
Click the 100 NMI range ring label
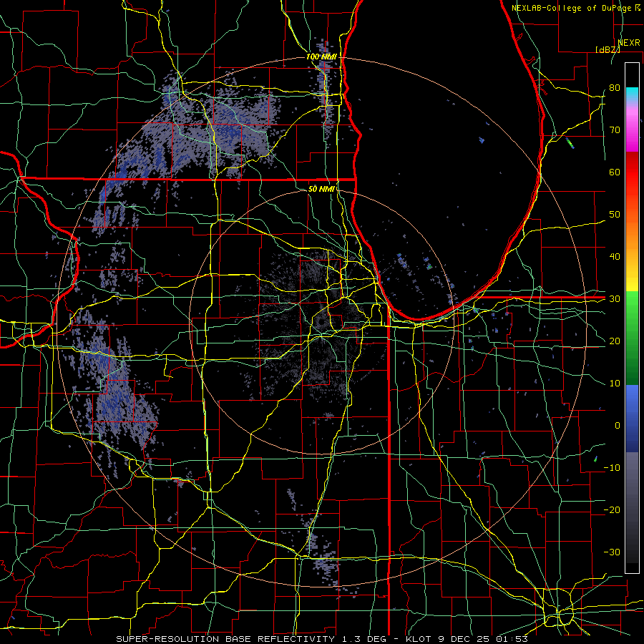pyautogui.click(x=321, y=57)
